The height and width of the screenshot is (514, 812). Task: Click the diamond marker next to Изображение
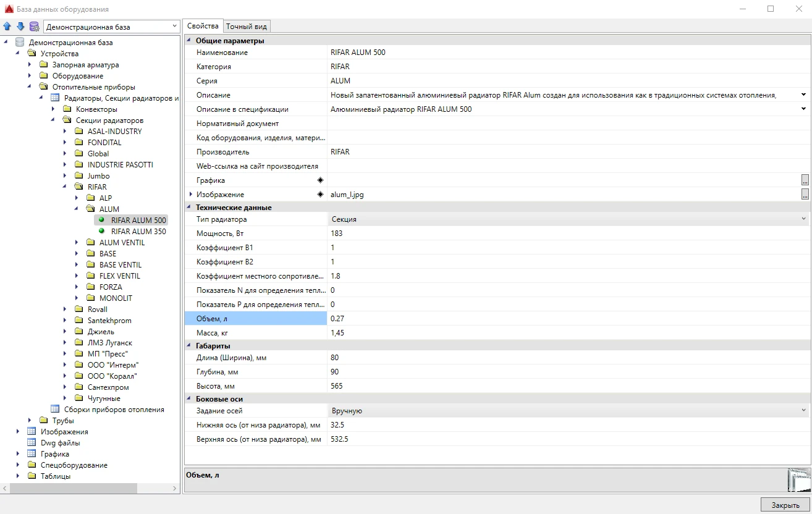pos(320,195)
